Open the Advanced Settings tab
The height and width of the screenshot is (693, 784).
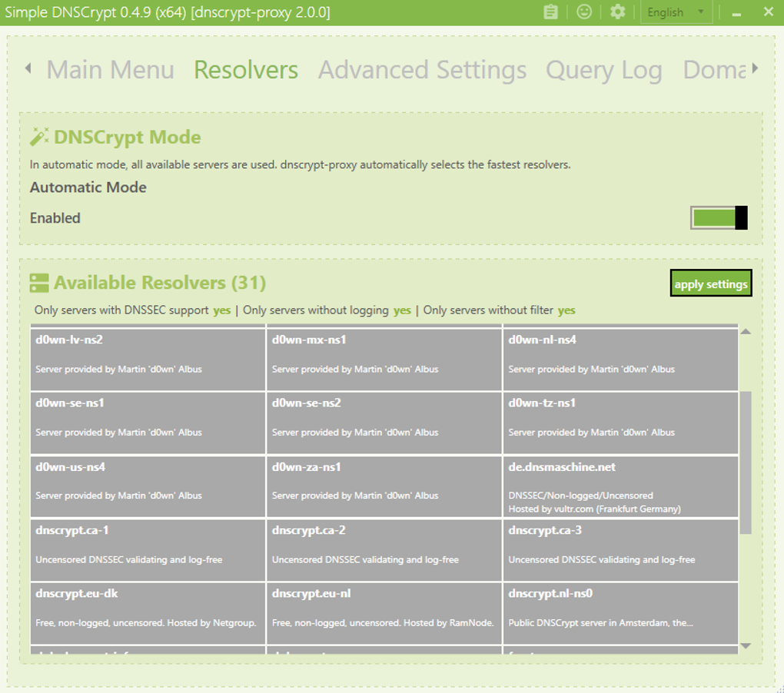422,69
